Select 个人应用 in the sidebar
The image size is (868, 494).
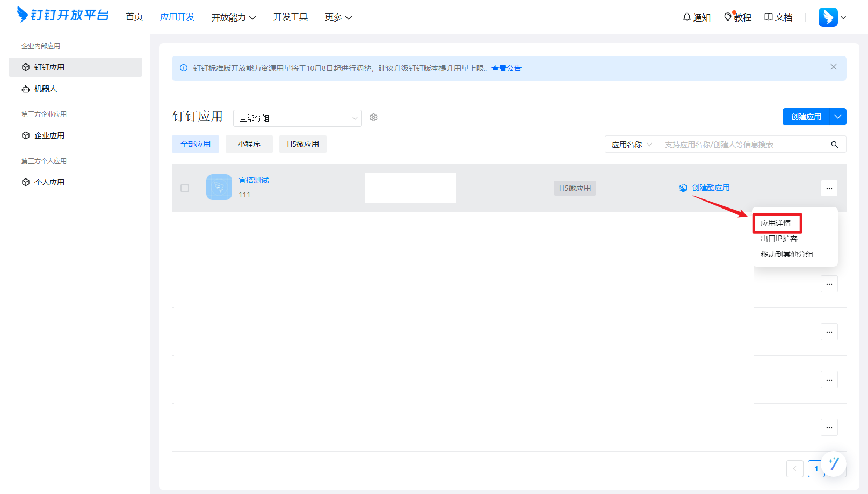(75, 182)
